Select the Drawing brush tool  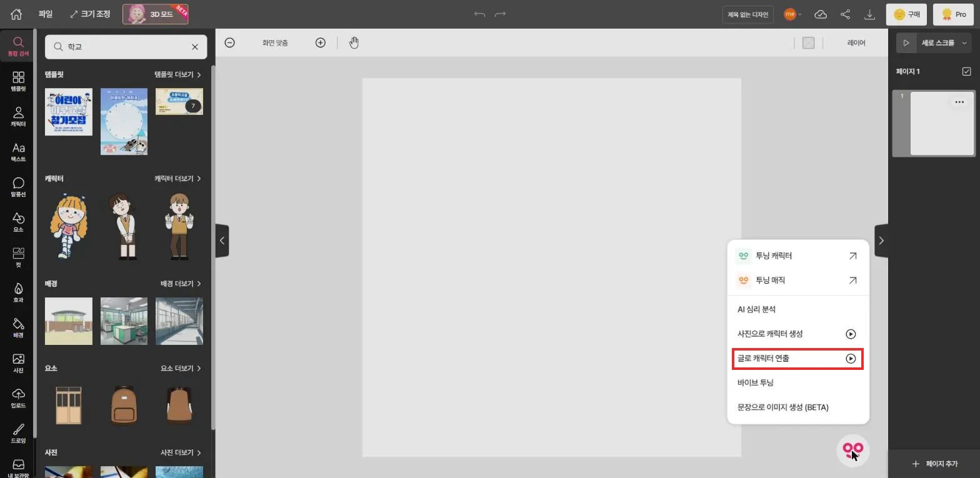pos(18,433)
